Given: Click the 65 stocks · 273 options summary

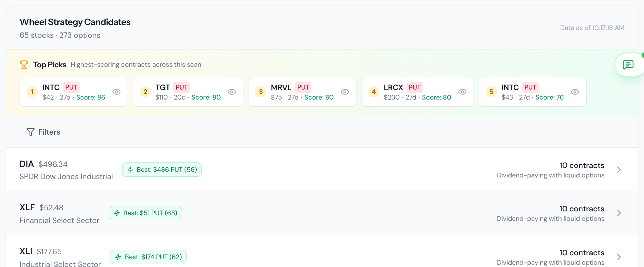Looking at the screenshot, I should [60, 35].
